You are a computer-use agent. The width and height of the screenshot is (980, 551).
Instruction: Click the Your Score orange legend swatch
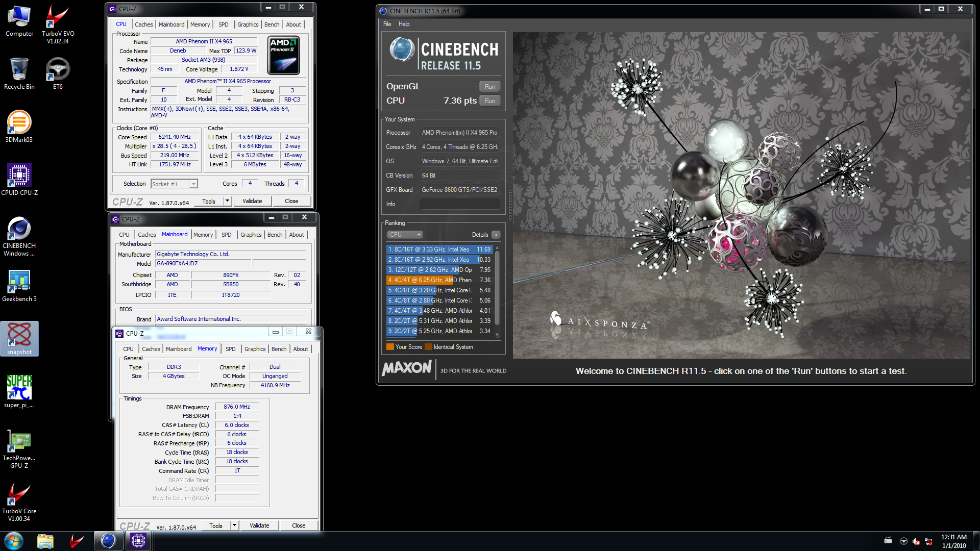pos(390,347)
